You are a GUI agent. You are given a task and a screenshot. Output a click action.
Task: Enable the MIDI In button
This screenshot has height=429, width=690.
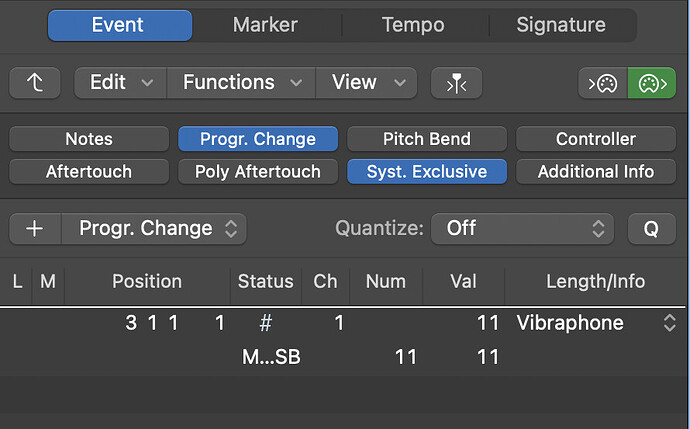(603, 83)
